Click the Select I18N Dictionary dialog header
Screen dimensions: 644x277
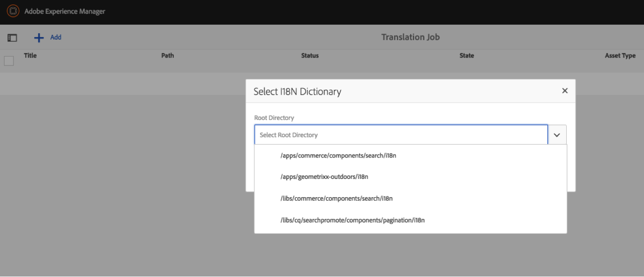coord(297,91)
